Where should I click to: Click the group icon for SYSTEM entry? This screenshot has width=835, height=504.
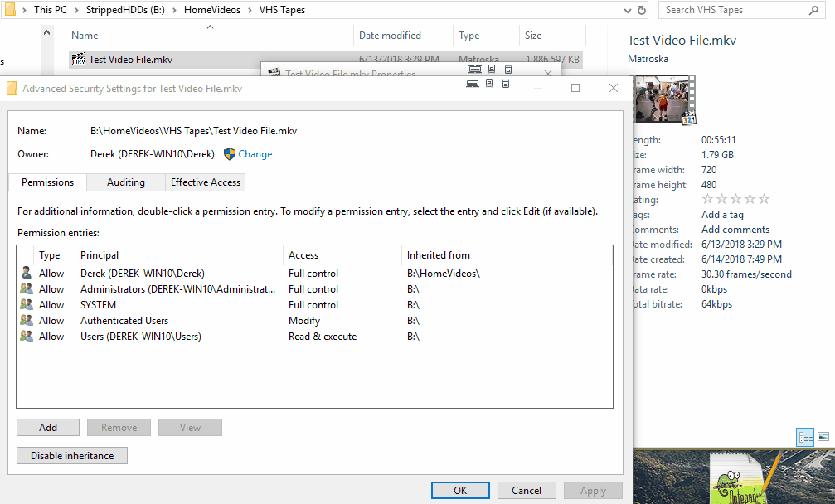[27, 305]
